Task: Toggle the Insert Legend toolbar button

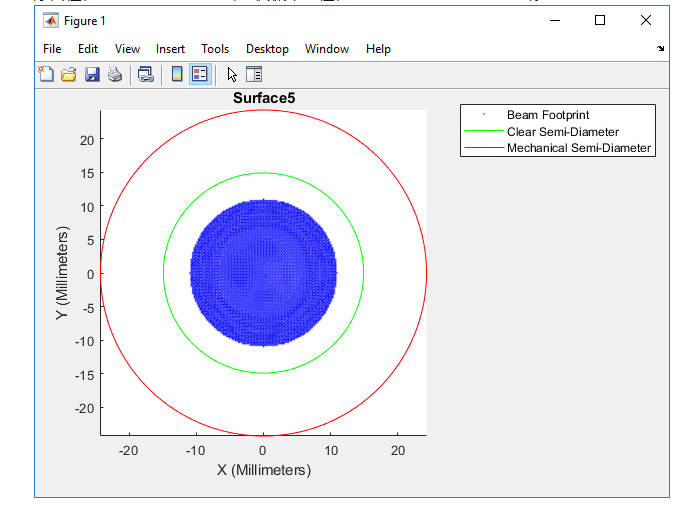Action: click(199, 74)
